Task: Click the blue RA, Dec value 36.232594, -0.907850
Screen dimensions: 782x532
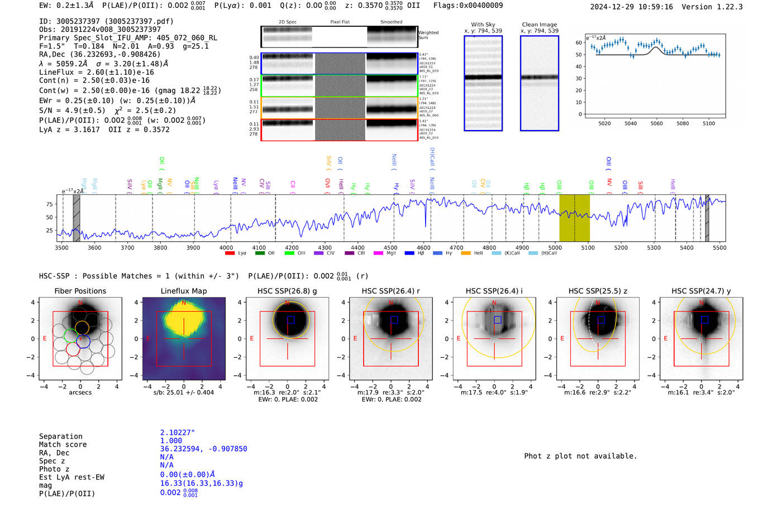Action: coord(203,449)
